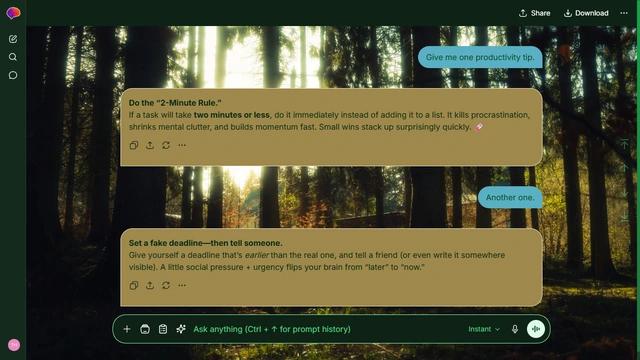Regenerate the fake deadline response

[x=166, y=285]
